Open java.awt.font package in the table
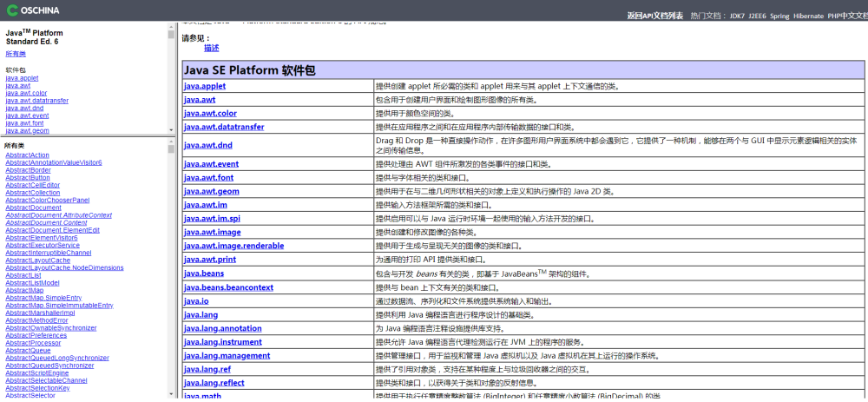Screen dimensions: 868x402 click(208, 178)
